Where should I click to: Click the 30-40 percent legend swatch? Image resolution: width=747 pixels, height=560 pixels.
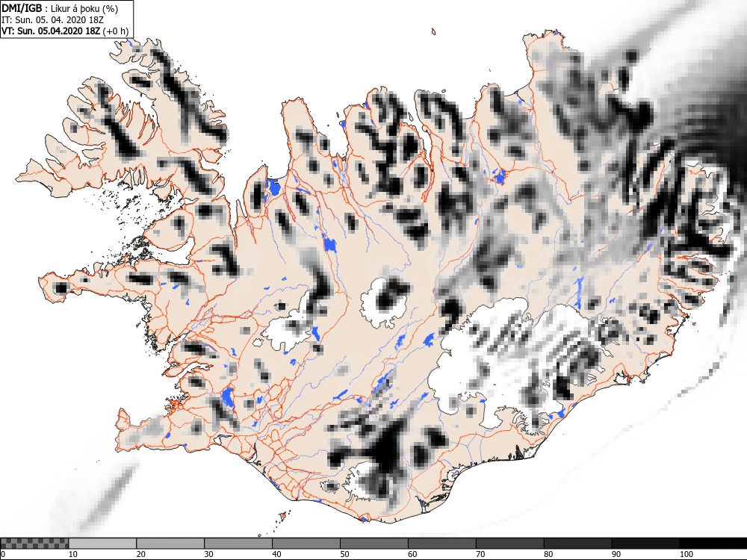238,544
